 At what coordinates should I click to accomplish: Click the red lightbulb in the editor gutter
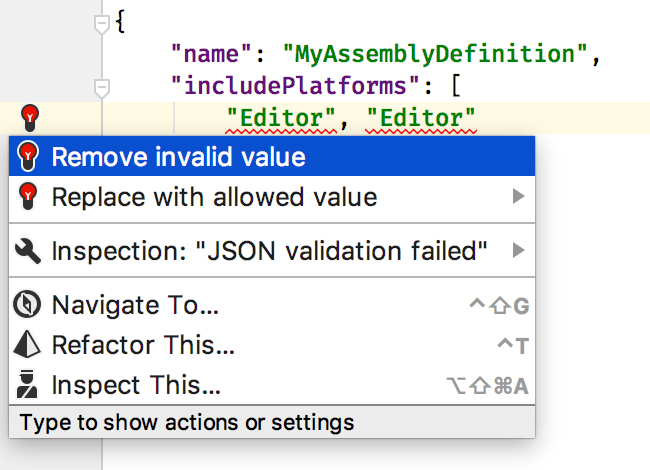tap(30, 118)
